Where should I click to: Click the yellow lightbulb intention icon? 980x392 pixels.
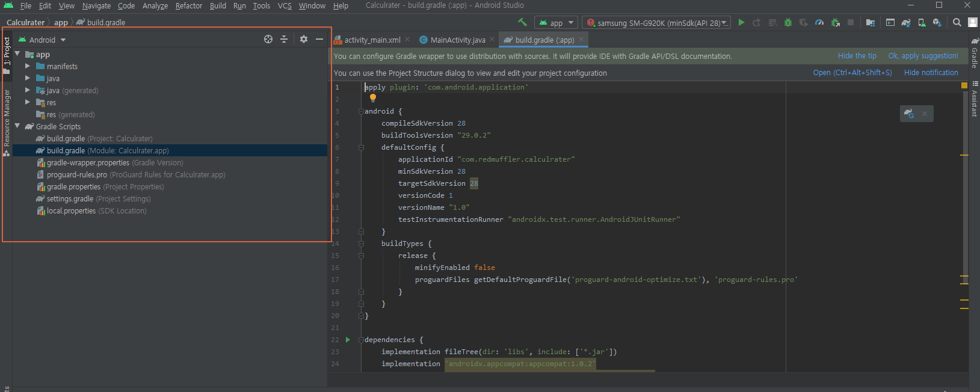[373, 98]
